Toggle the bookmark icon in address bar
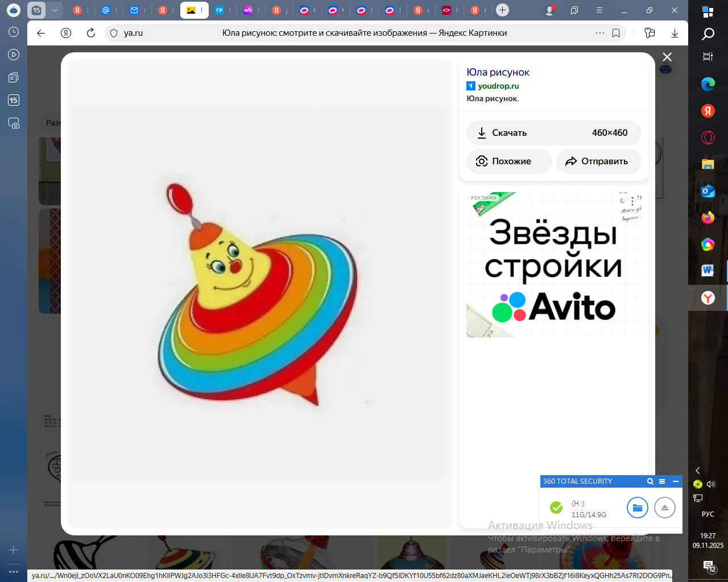Viewport: 728px width, 582px height. pos(616,33)
